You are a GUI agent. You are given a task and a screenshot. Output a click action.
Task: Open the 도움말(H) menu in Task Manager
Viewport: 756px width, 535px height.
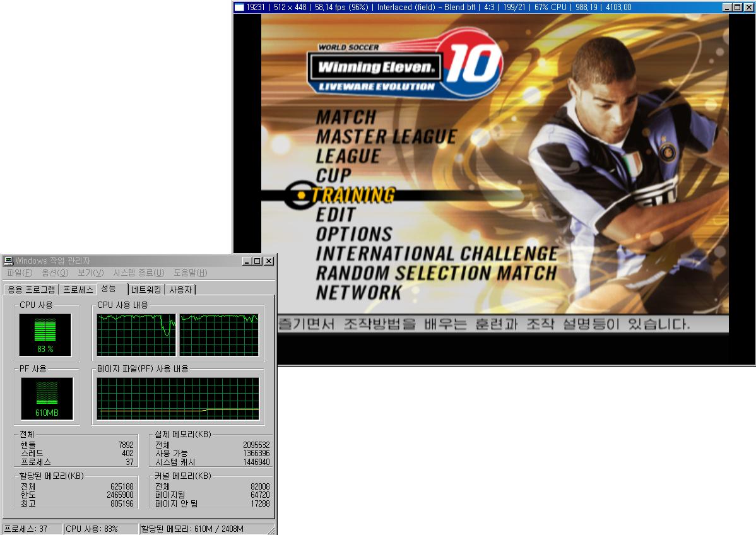(x=191, y=273)
